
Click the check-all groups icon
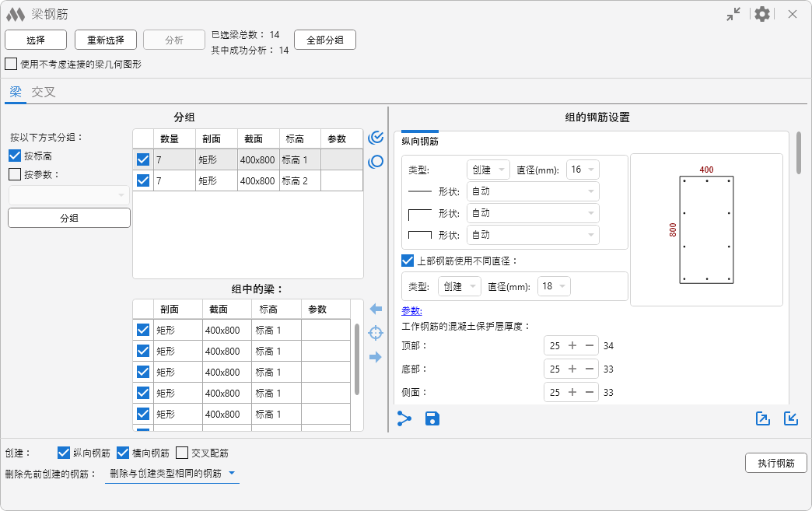click(376, 138)
